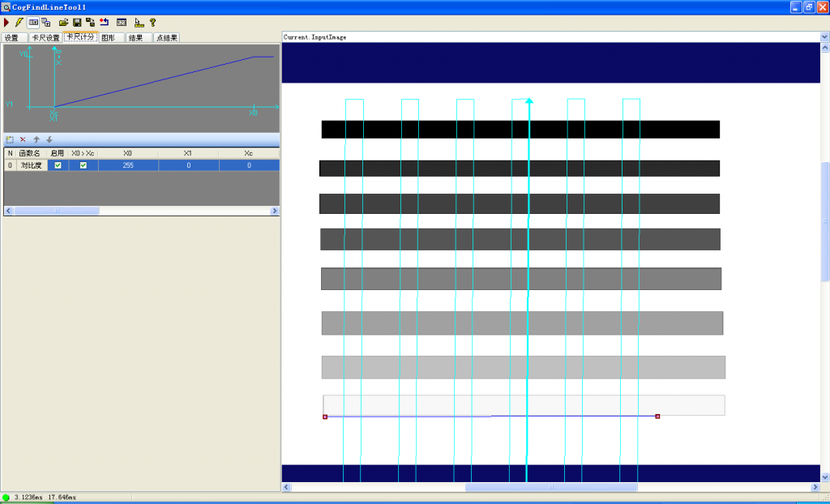The image size is (830, 504).
Task: Open the Current.InputImage dropdown
Action: (824, 37)
